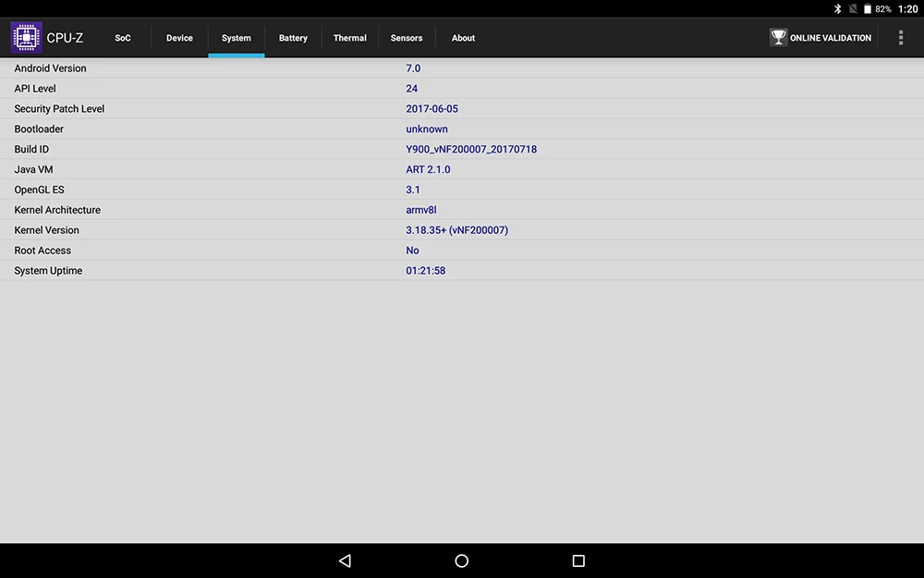Viewport: 924px width, 578px height.
Task: Select the build ID Y900_vNF200007_20170718
Action: pyautogui.click(x=471, y=149)
